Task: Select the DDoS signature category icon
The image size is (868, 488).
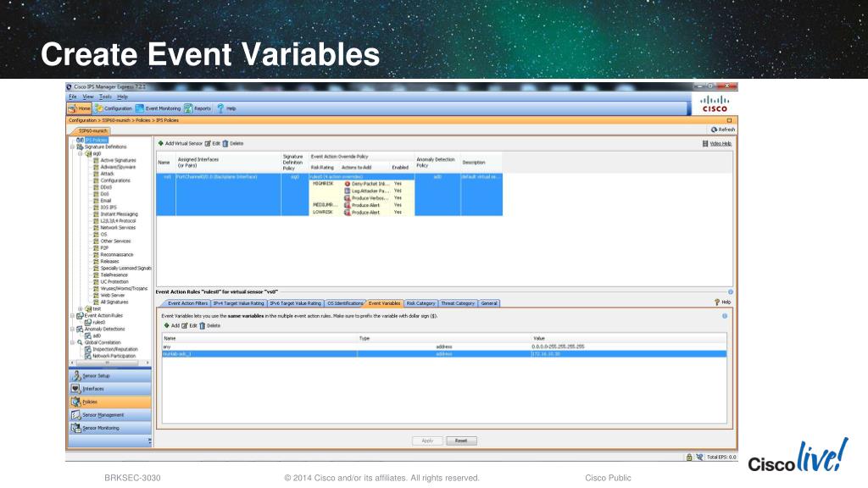Action: click(x=97, y=187)
